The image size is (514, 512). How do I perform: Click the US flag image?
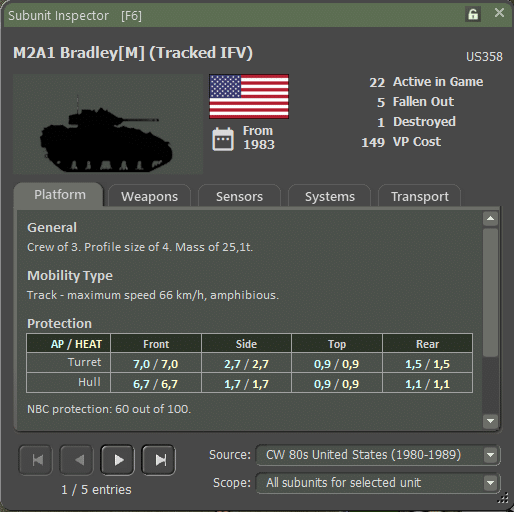(x=249, y=96)
